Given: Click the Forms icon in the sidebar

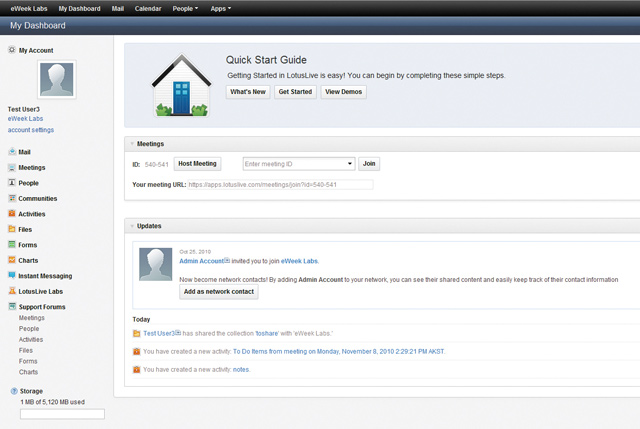Looking at the screenshot, I should click(12, 245).
